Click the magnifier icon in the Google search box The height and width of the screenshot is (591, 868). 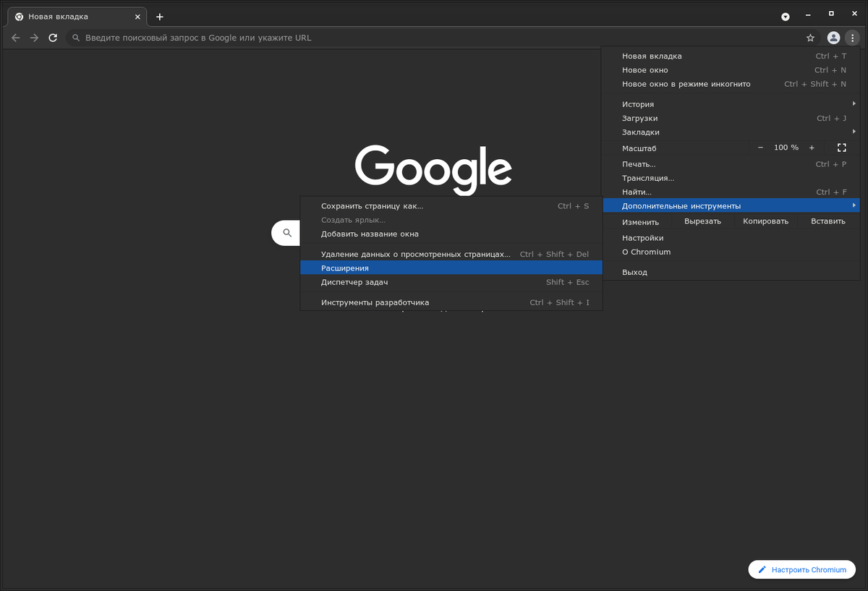[287, 233]
